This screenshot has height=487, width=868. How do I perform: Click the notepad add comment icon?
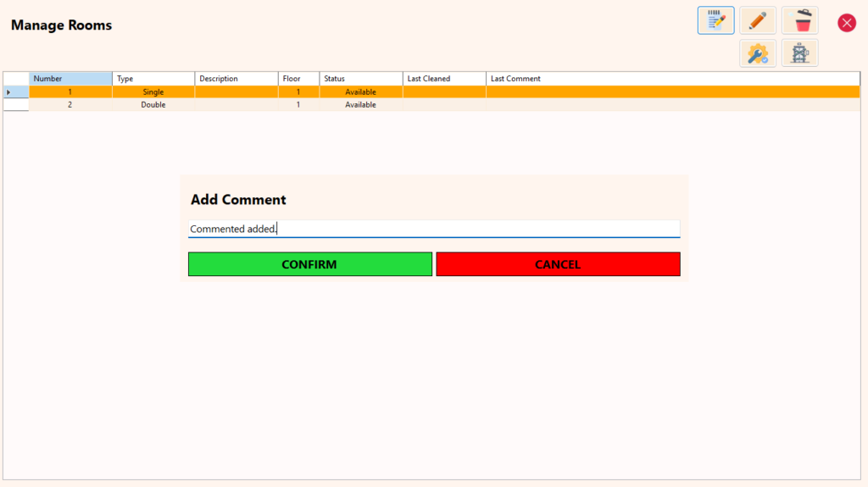click(x=715, y=20)
